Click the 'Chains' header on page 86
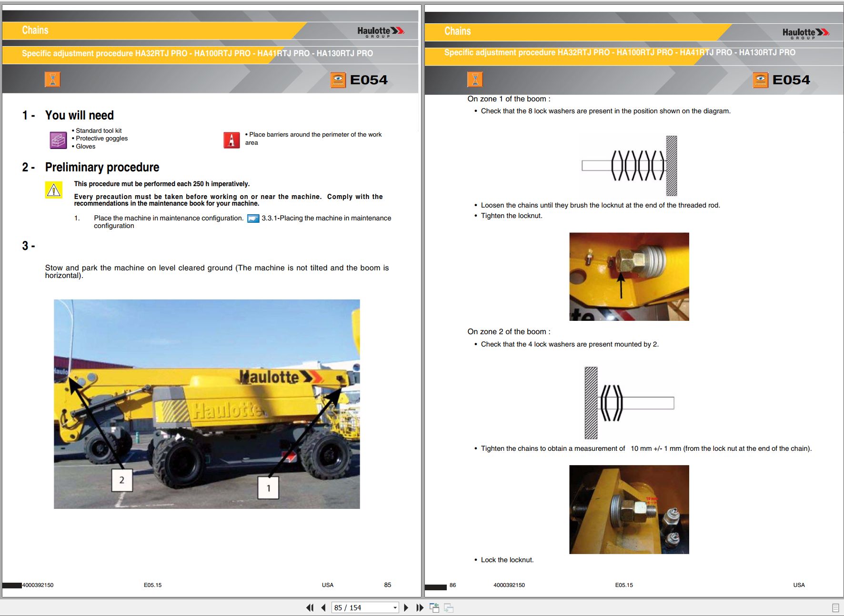844x616 pixels. coord(458,31)
